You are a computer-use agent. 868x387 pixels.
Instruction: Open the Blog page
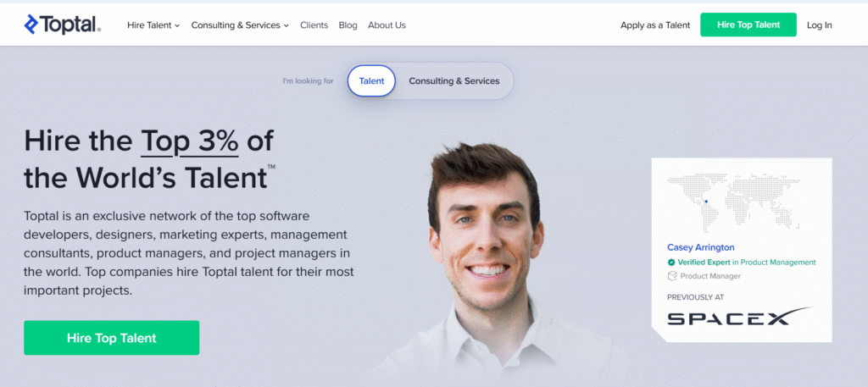(348, 25)
